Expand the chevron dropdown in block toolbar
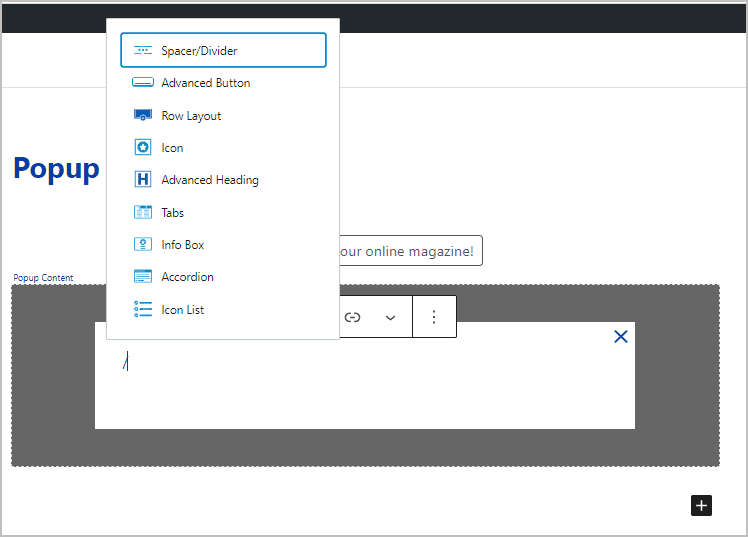The height and width of the screenshot is (537, 748). pos(391,317)
